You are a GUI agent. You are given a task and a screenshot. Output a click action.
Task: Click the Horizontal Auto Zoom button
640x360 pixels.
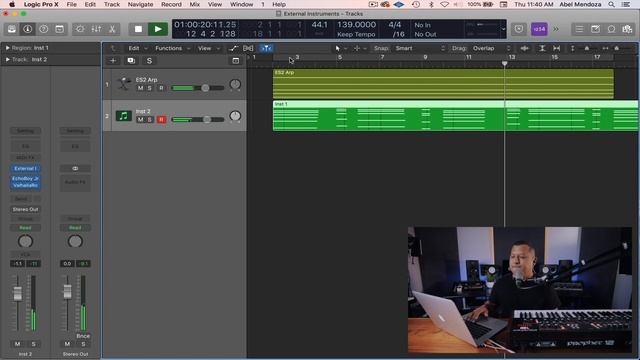[556, 48]
